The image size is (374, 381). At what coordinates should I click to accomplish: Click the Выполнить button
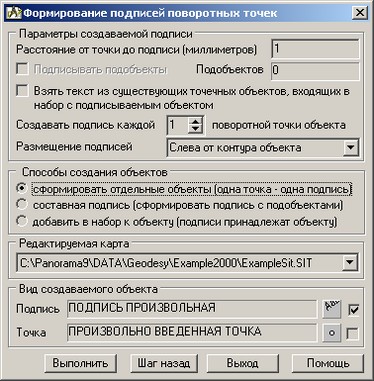pos(80,363)
